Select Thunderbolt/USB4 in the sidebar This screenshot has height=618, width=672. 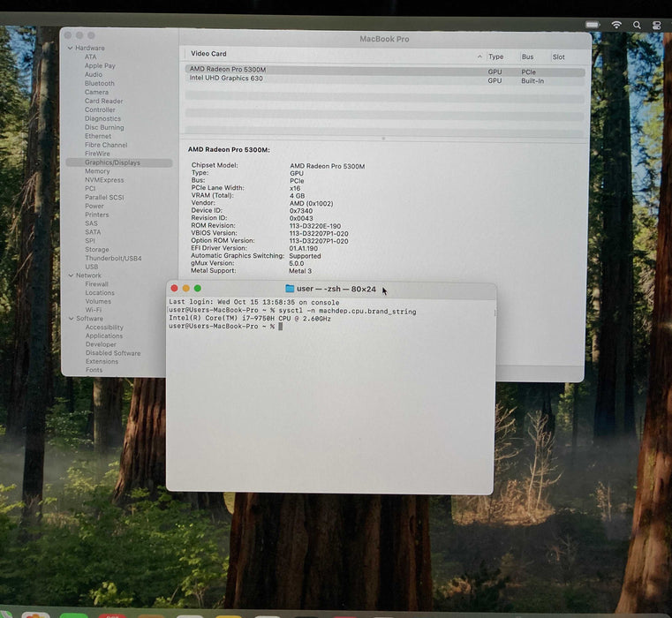pos(113,259)
